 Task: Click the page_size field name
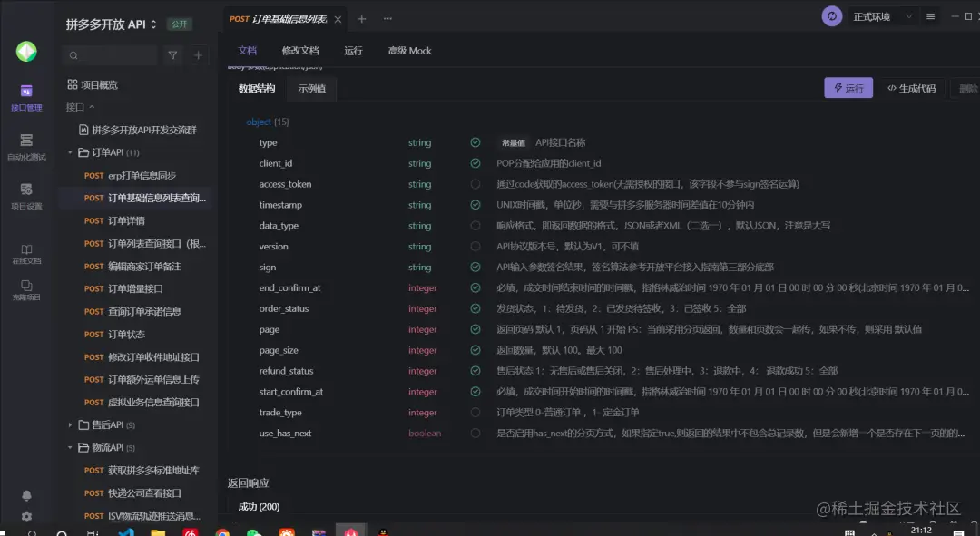pos(279,350)
